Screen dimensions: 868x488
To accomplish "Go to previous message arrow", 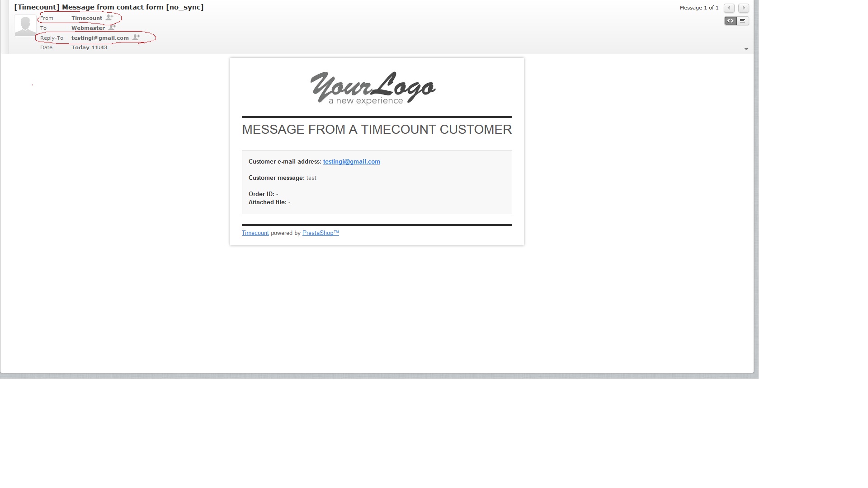I will (x=729, y=8).
